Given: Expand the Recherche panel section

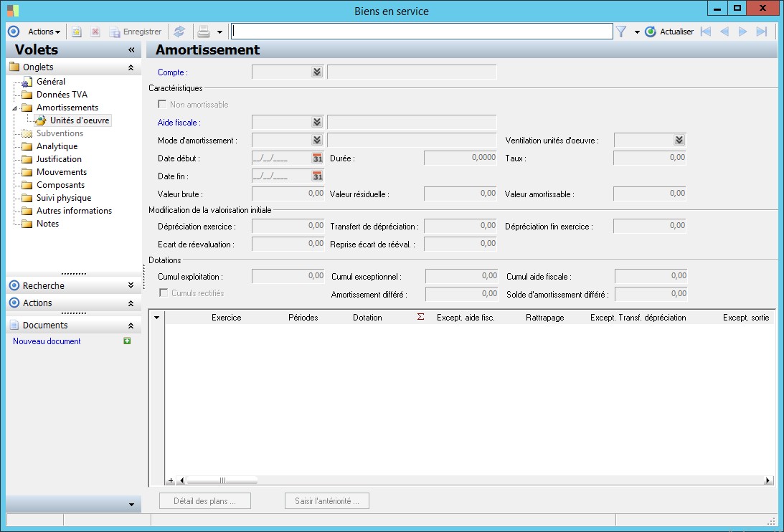Looking at the screenshot, I should (x=131, y=285).
